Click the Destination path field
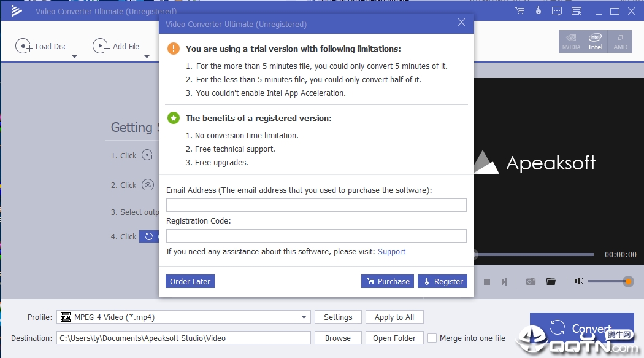The height and width of the screenshot is (358, 644). coord(183,338)
